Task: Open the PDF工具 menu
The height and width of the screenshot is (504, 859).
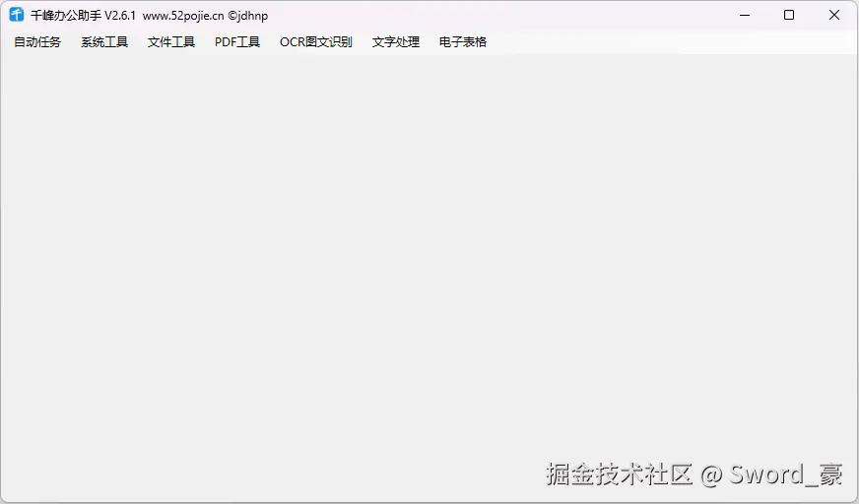Action: [x=237, y=42]
